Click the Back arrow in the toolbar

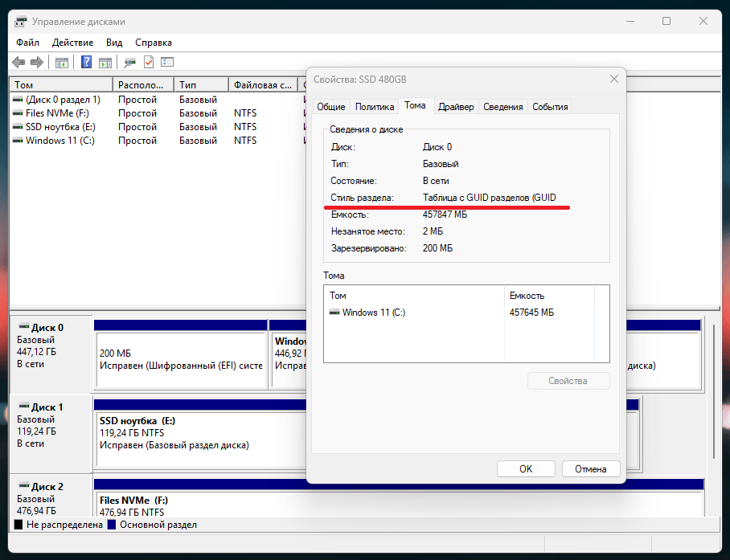coord(18,62)
